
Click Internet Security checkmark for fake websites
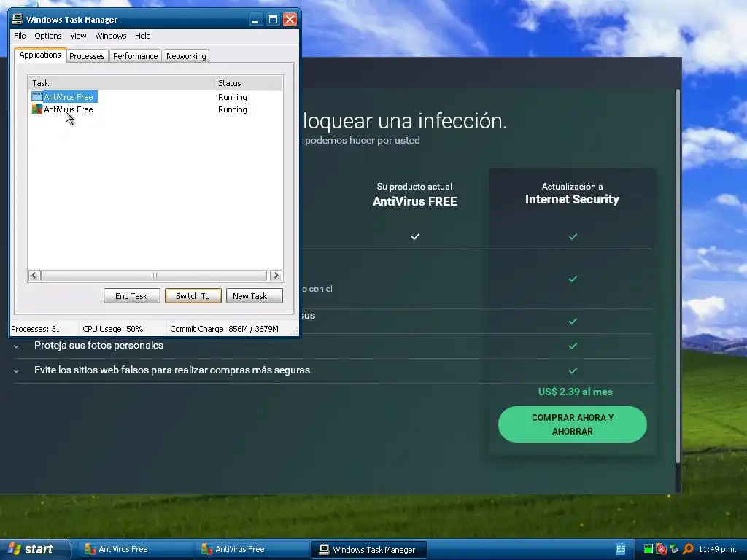pos(573,370)
